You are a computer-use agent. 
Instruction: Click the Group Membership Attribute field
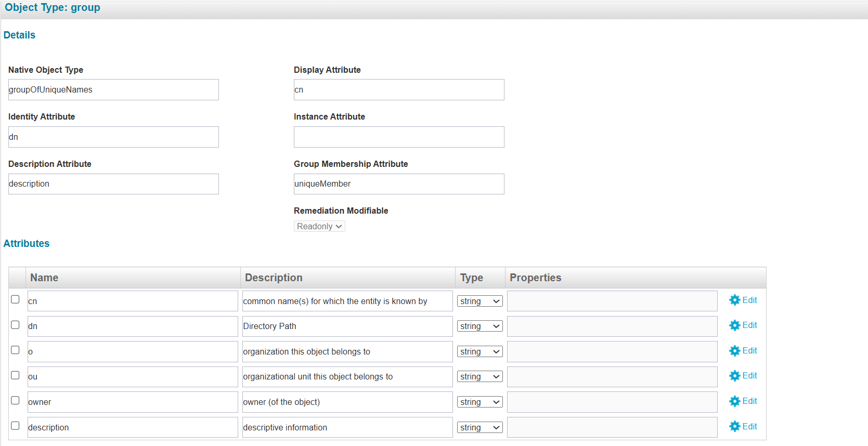tap(399, 184)
